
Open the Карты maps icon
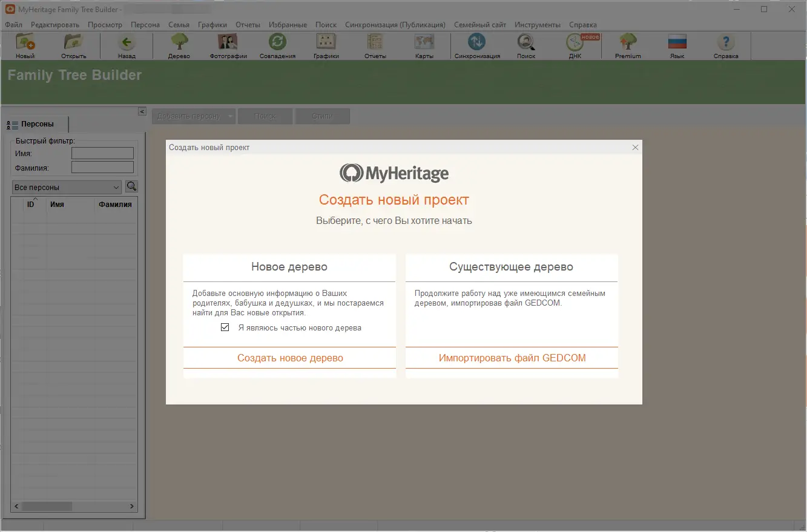coord(424,46)
